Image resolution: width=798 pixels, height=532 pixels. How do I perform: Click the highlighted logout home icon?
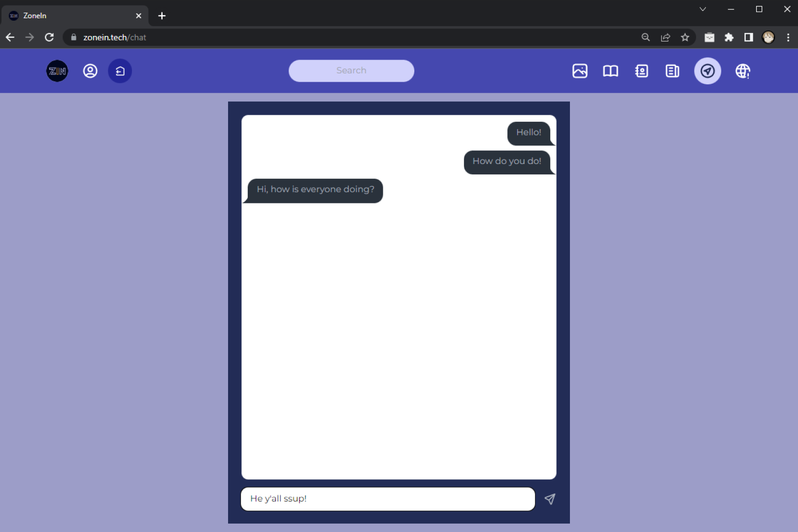120,70
